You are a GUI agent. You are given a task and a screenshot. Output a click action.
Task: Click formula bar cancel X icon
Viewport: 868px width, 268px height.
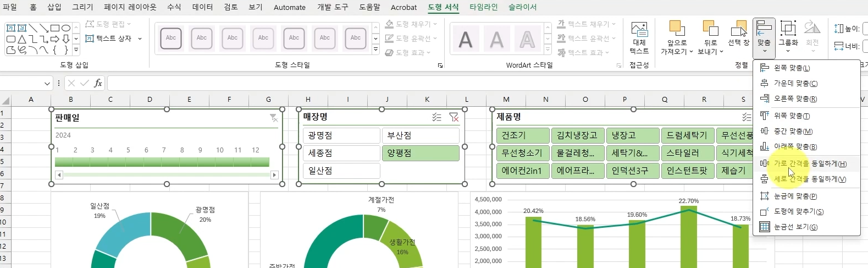point(71,83)
